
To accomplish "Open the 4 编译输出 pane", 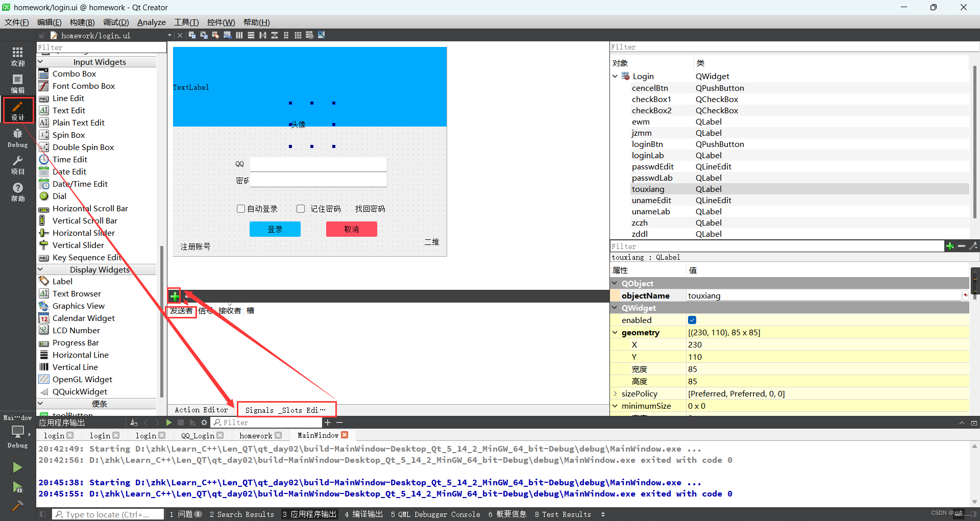I will 363,514.
